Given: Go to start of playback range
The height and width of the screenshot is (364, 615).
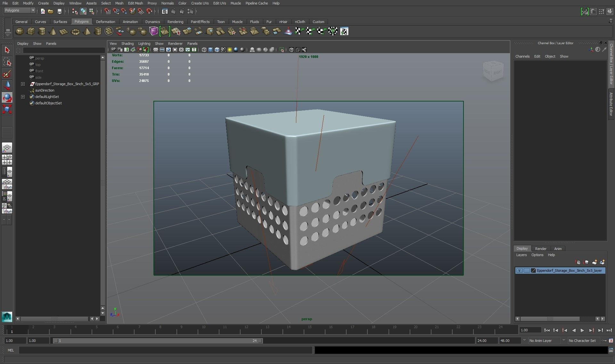Looking at the screenshot, I should coord(547,330).
